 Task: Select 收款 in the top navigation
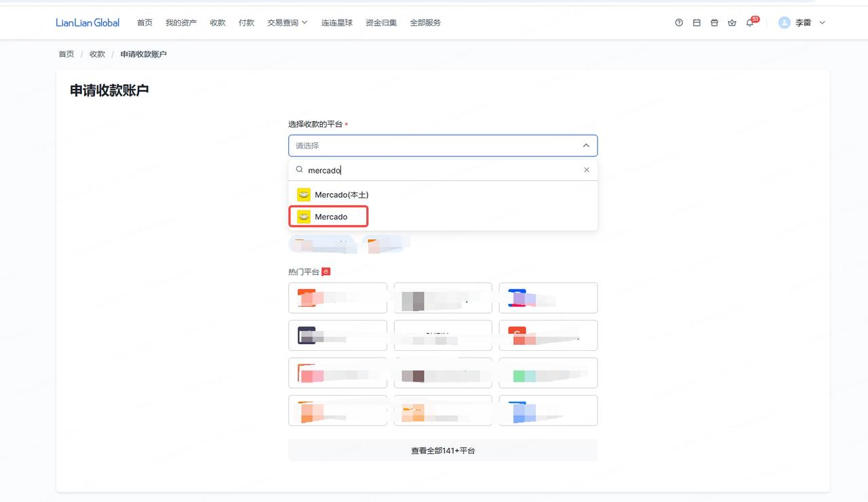(x=218, y=22)
